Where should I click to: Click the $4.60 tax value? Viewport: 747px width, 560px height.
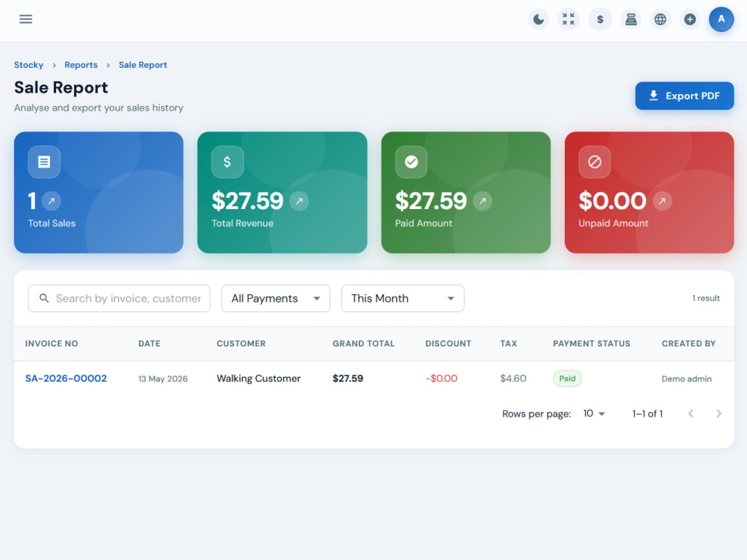513,379
